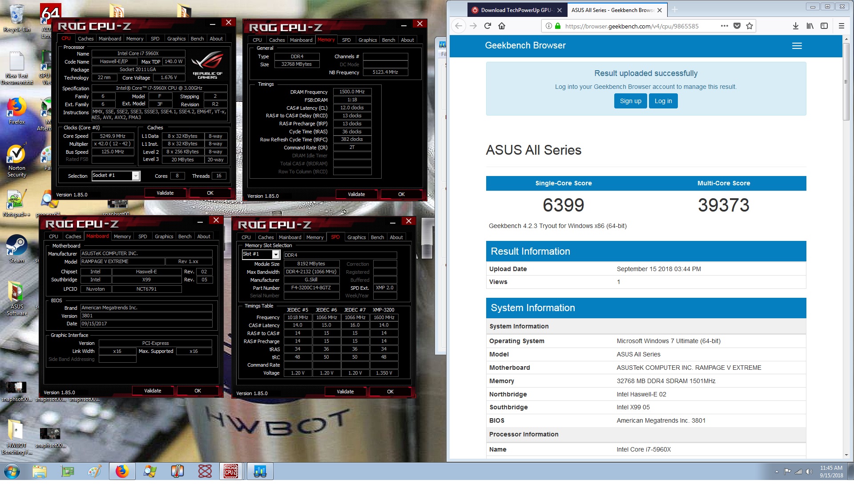Viewport: 854px width, 504px height.
Task: Go back in the Firefox browser
Action: (x=459, y=26)
